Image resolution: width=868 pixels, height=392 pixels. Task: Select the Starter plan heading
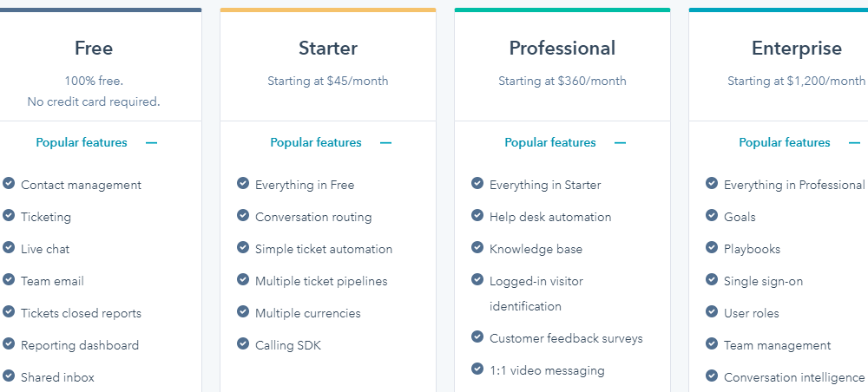pyautogui.click(x=328, y=49)
